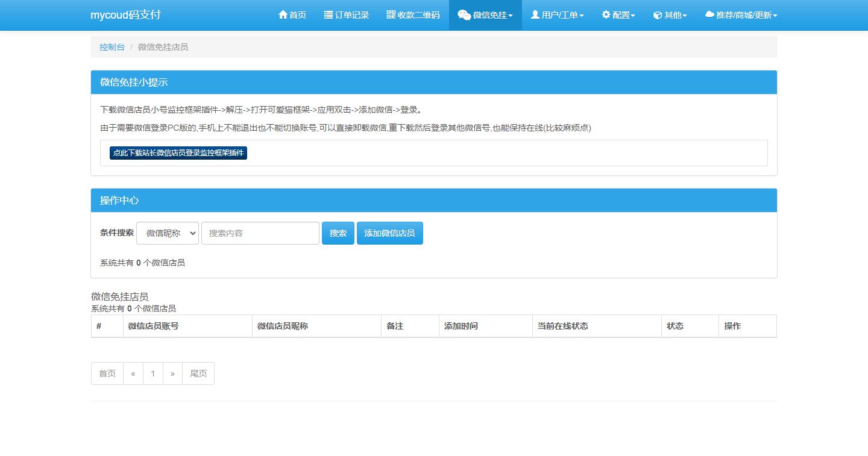Image resolution: width=868 pixels, height=456 pixels.
Task: Click the cloud icon on 推荐/商城/更新
Action: coord(709,14)
